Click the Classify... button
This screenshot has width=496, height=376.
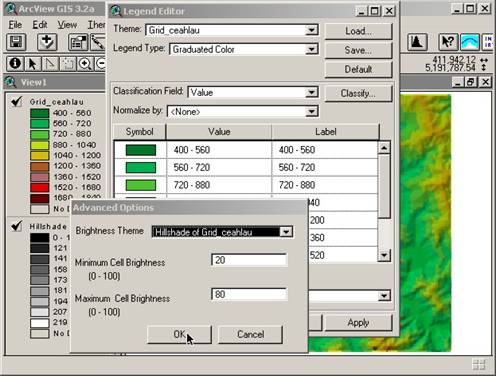358,94
